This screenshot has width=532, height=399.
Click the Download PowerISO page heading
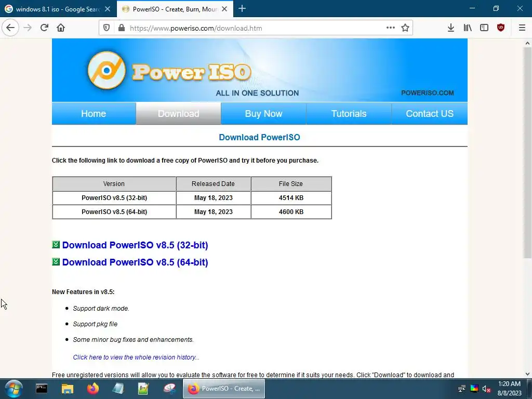[x=260, y=137]
